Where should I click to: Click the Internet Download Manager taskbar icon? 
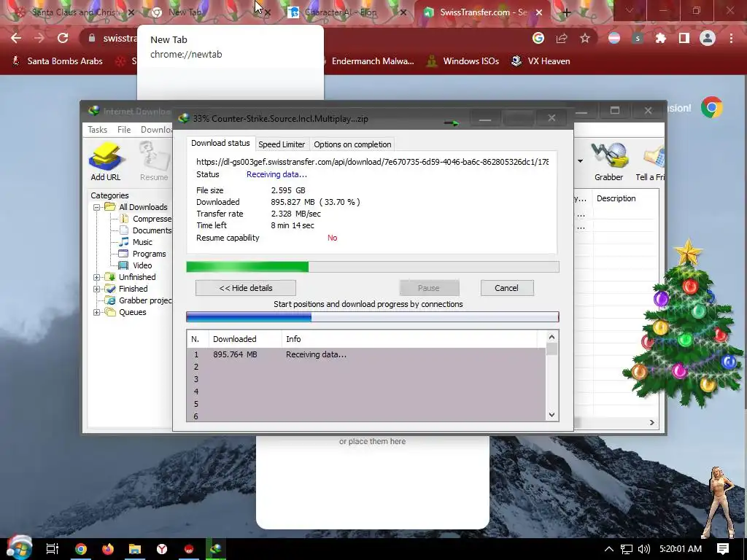(x=216, y=549)
